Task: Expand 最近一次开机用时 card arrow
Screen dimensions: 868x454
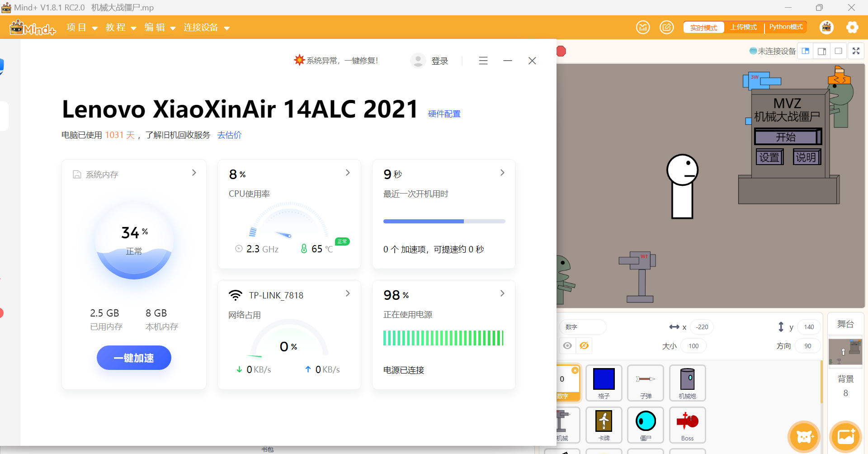Action: click(502, 173)
